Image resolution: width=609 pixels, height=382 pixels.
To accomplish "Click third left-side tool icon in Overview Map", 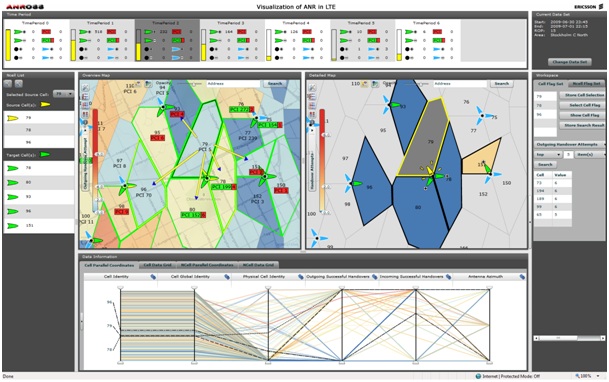I will tap(85, 105).
